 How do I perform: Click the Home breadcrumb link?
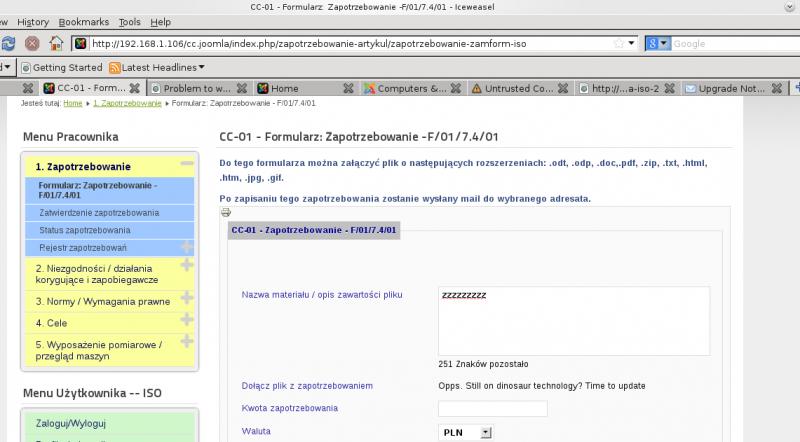tap(73, 103)
